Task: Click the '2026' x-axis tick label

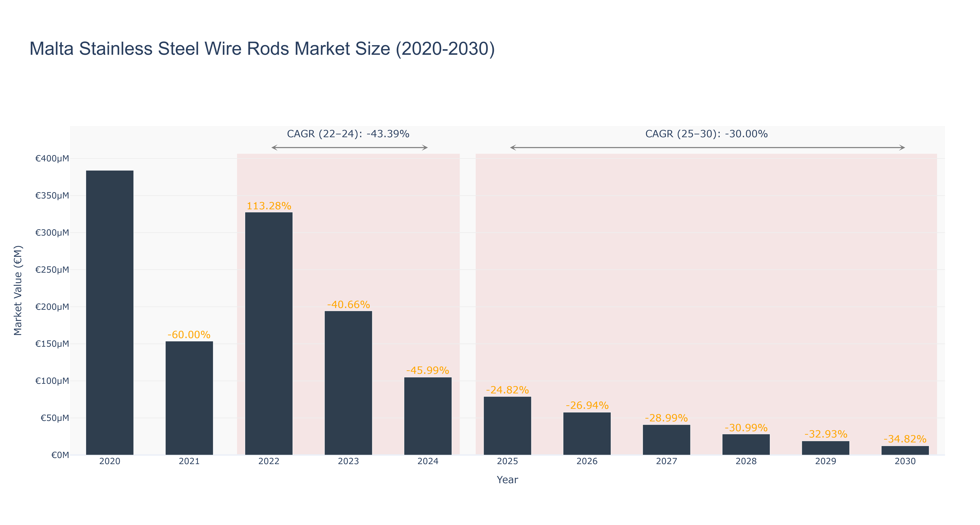Action: coord(587,461)
